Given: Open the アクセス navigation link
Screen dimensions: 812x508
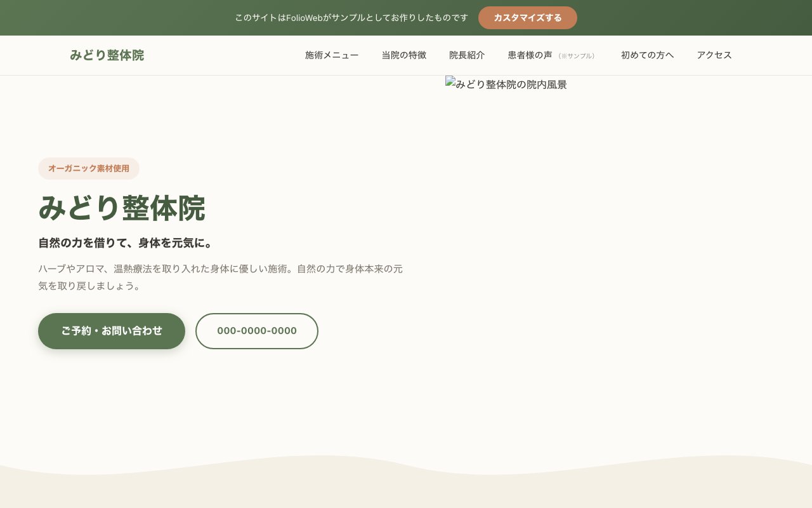Looking at the screenshot, I should click(x=714, y=55).
